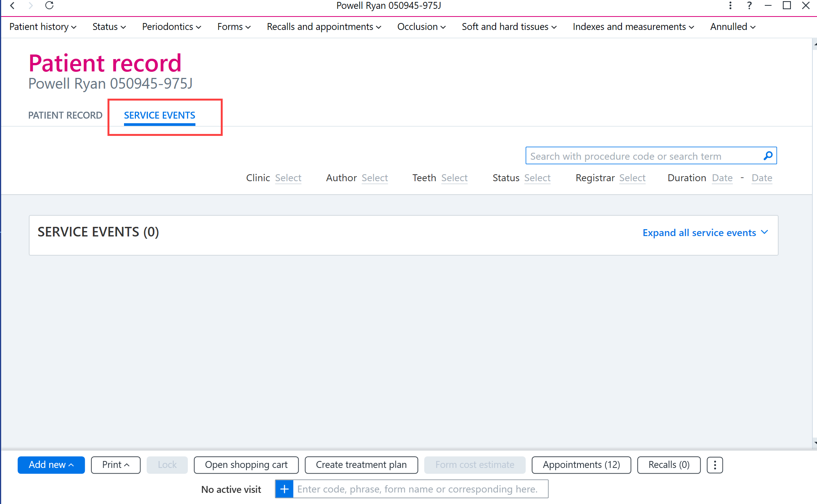Click the forward navigation arrow
Viewport: 817px width, 504px height.
coord(31,5)
